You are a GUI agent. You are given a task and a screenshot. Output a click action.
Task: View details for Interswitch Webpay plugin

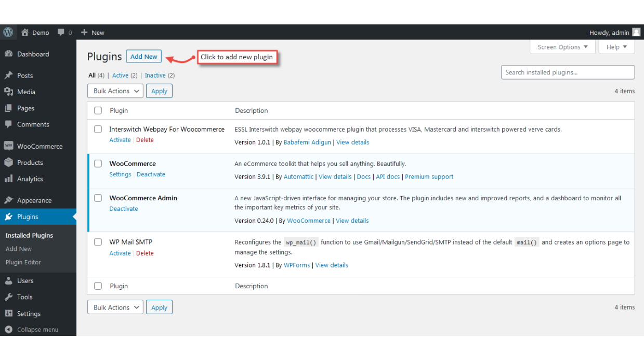353,142
